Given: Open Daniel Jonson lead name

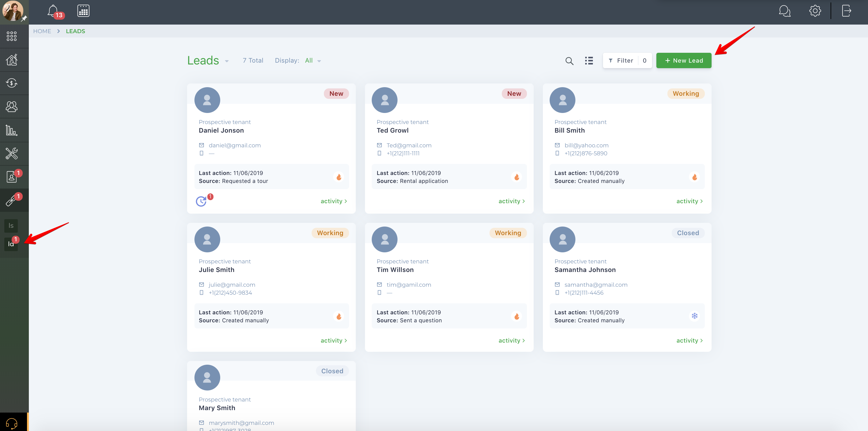Looking at the screenshot, I should (221, 130).
